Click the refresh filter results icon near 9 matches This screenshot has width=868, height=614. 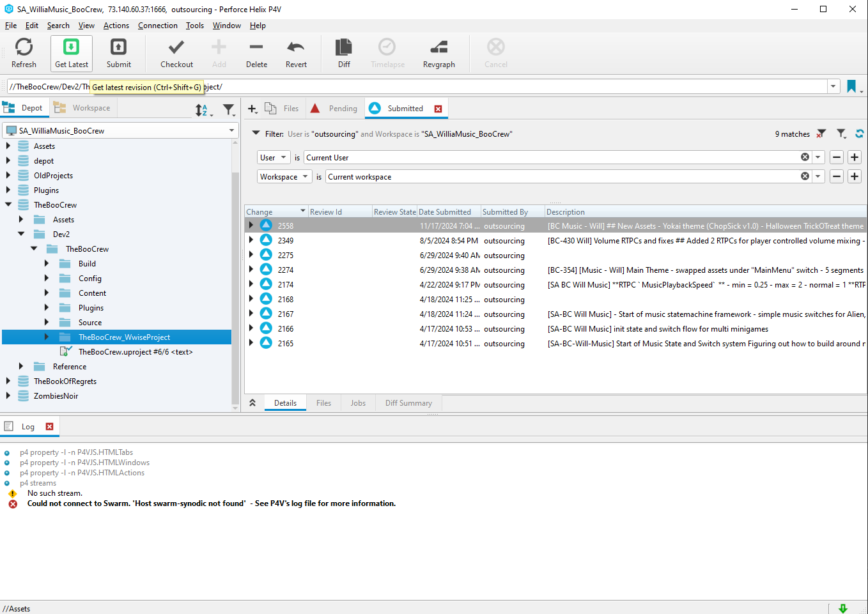(859, 134)
